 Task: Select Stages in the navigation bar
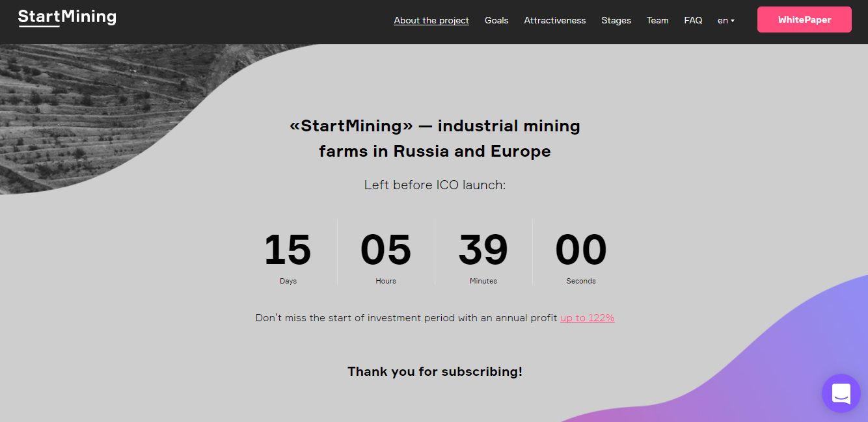(x=616, y=20)
